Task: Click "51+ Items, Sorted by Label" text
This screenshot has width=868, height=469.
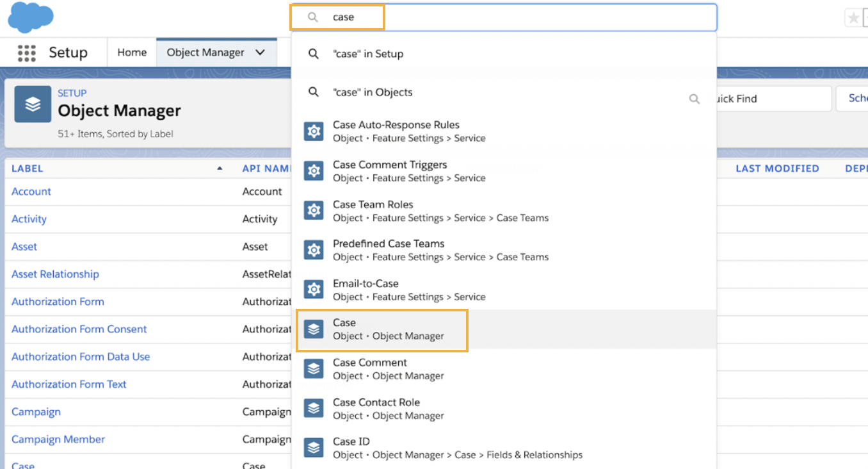Action: [115, 134]
